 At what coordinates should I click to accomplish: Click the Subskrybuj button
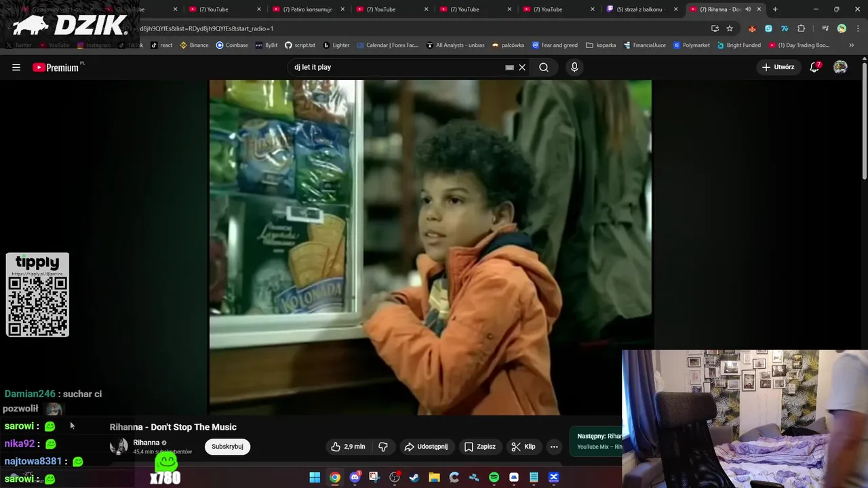coord(227,447)
